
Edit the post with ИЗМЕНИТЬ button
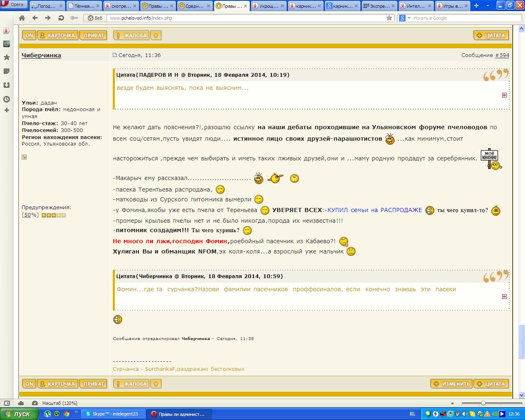(x=452, y=384)
